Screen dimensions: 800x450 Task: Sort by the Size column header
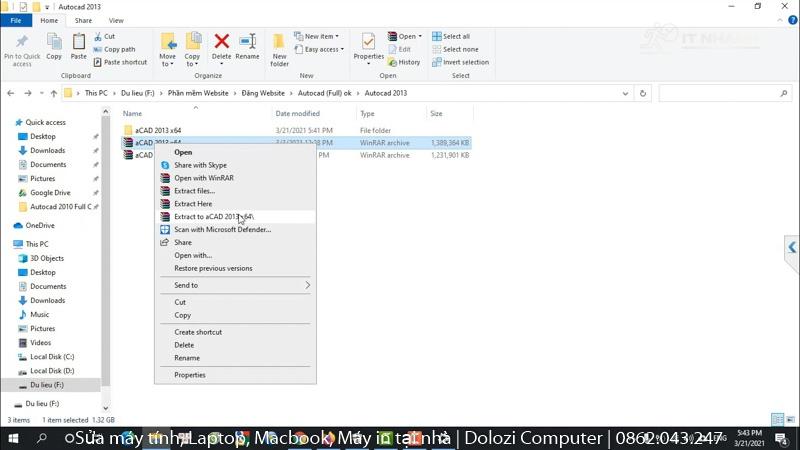436,114
